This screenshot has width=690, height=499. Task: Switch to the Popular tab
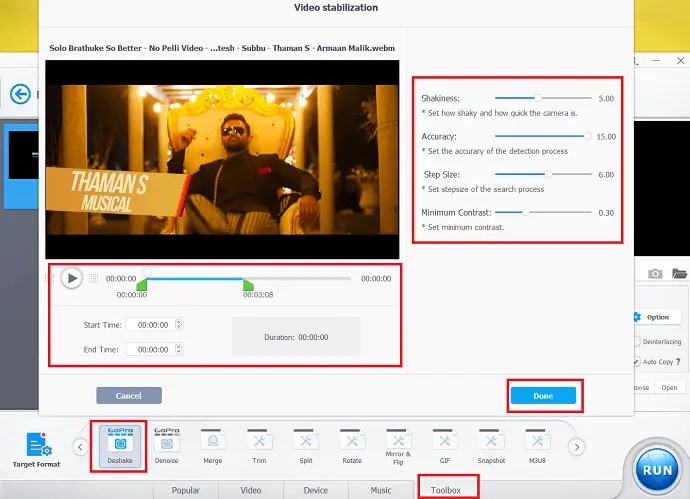click(x=185, y=490)
